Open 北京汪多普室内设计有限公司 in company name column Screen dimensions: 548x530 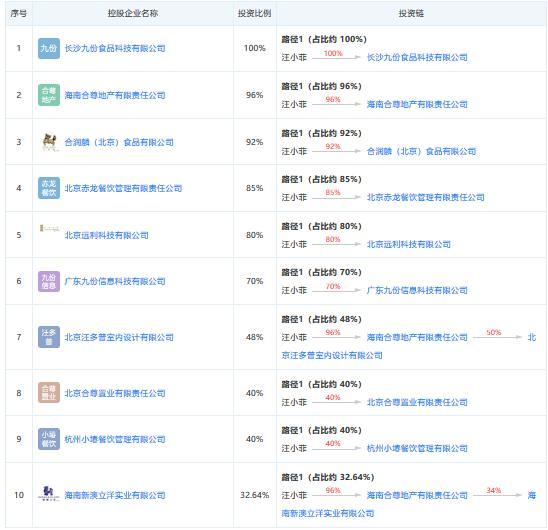click(x=119, y=337)
